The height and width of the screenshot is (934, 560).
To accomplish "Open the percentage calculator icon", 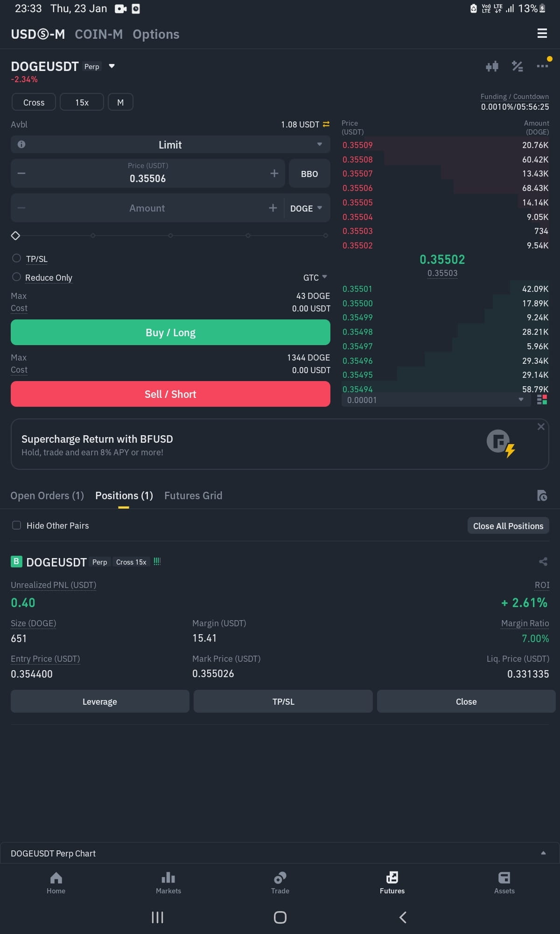I will point(517,66).
